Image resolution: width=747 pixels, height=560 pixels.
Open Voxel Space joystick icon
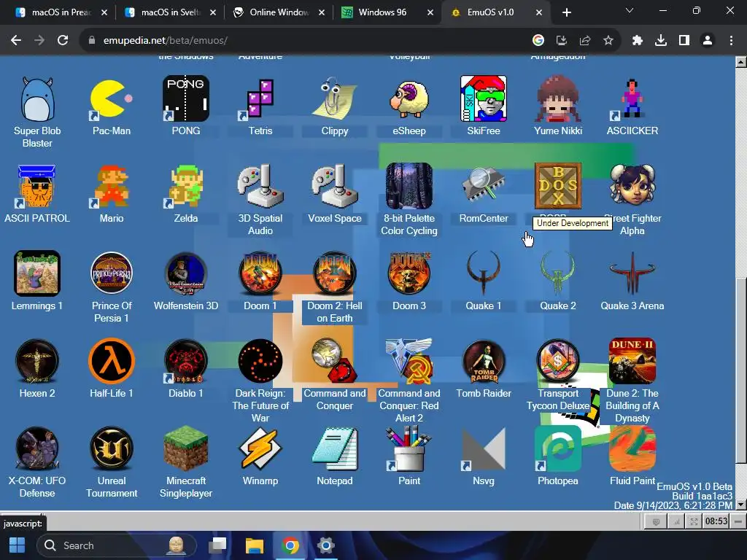click(x=334, y=186)
